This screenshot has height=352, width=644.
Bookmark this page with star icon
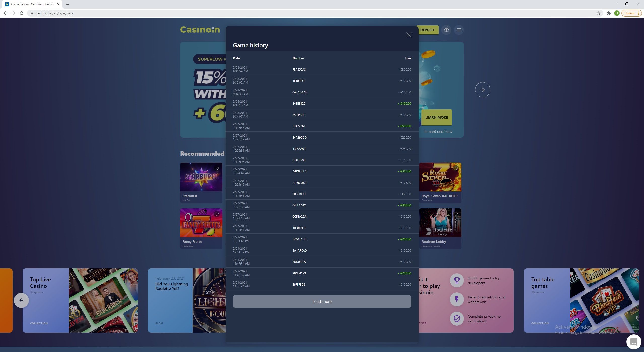coord(599,13)
